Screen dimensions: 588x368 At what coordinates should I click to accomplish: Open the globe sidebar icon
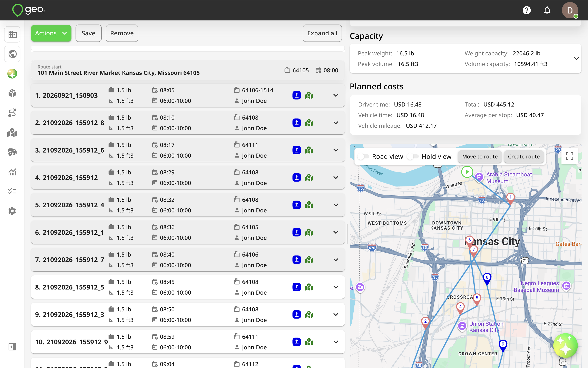tap(12, 54)
